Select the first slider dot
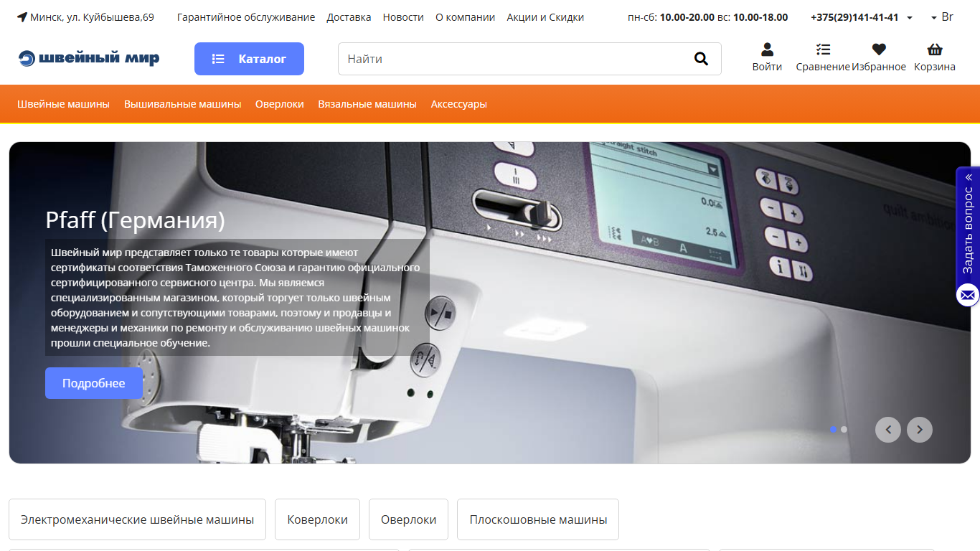 (x=833, y=429)
